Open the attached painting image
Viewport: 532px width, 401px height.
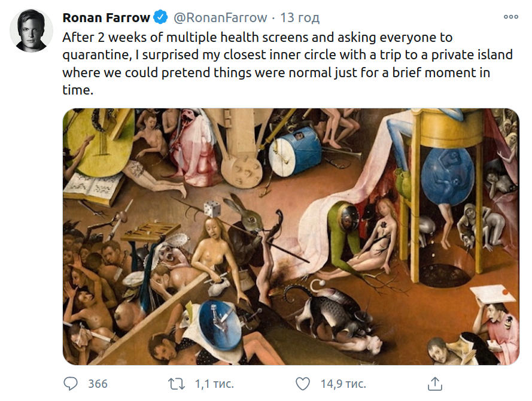click(x=291, y=236)
